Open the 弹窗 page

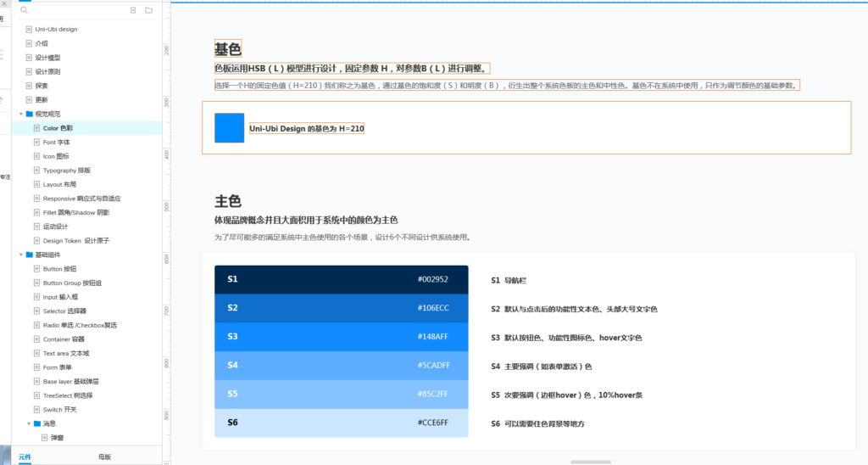[57, 437]
